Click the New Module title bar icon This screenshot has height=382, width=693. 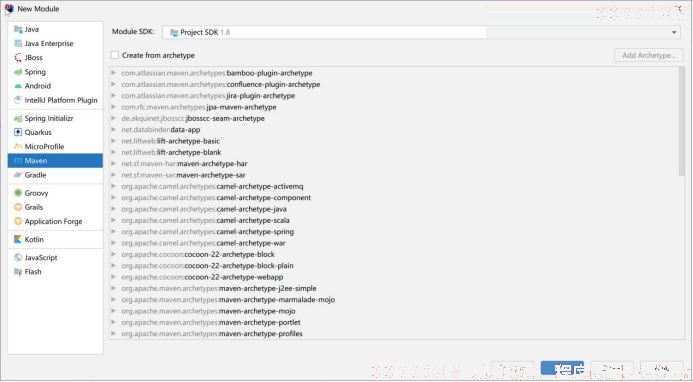click(x=9, y=9)
